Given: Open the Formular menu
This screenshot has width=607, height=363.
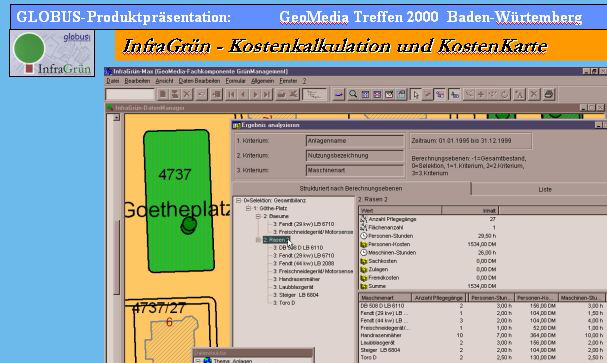Looking at the screenshot, I should [x=235, y=81].
